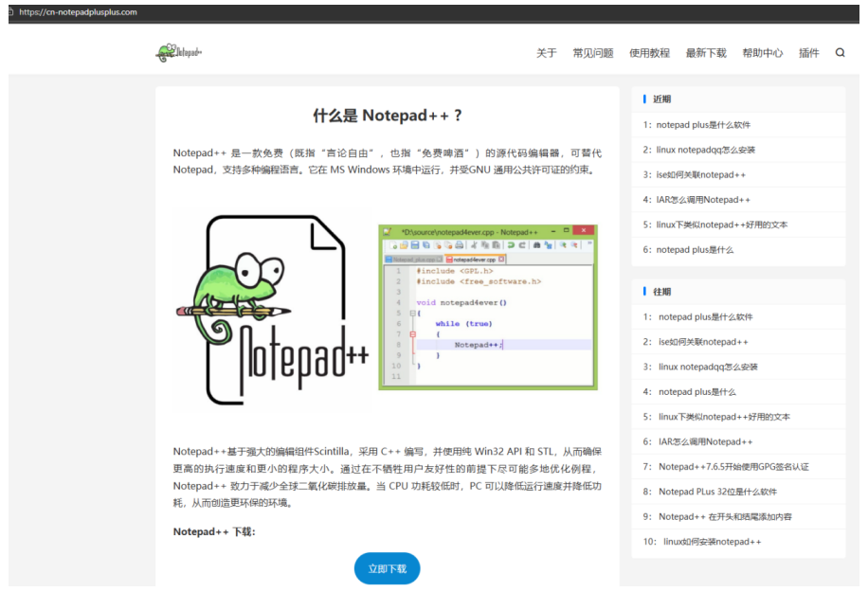Image resolution: width=868 pixels, height=592 pixels.
Task: Open the link 'linux notepadqq怎么安装'
Action: [x=707, y=149]
